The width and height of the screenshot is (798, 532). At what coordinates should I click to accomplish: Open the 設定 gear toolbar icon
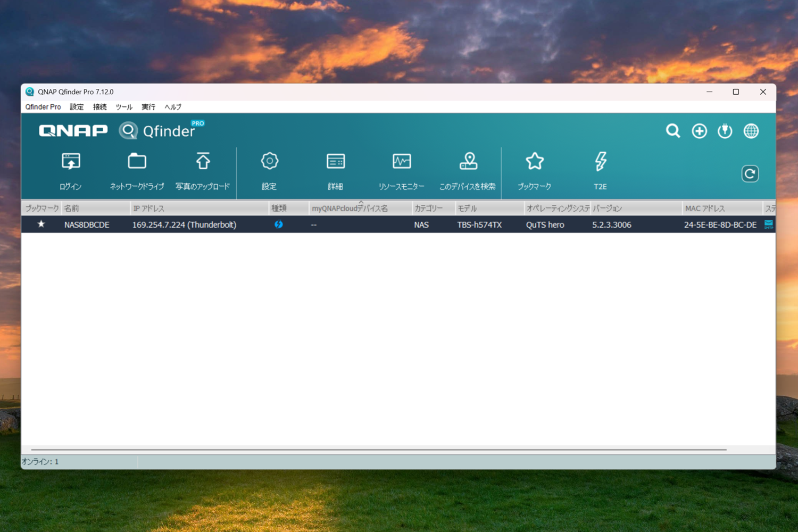pyautogui.click(x=269, y=161)
